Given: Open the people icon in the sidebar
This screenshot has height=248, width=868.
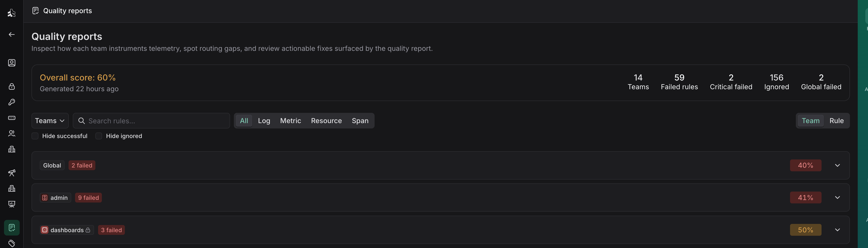Looking at the screenshot, I should point(11,134).
